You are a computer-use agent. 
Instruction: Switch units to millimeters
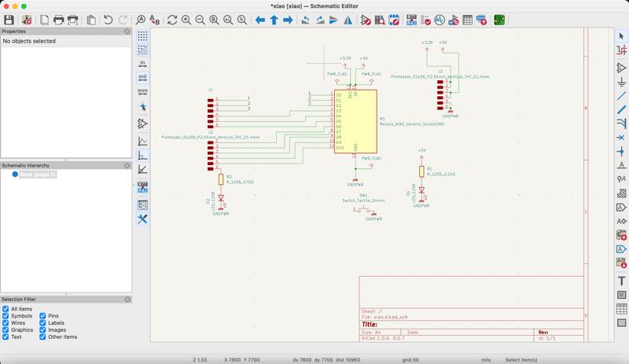click(x=142, y=91)
